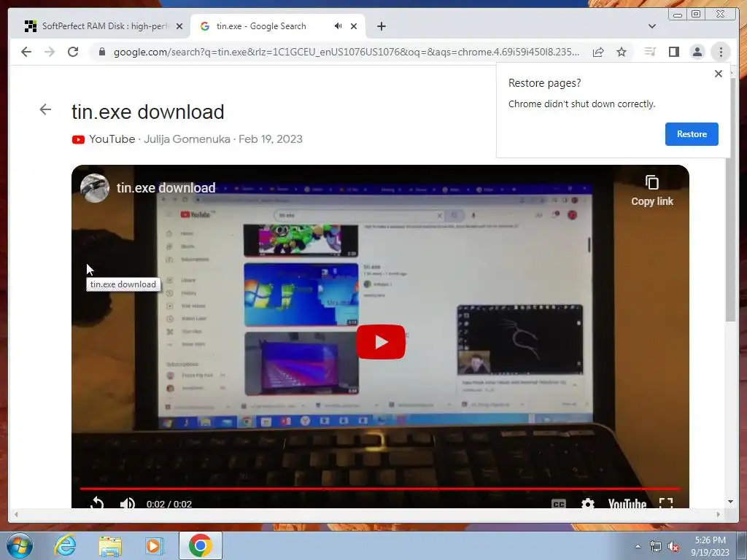Open muted volume tray icon
This screenshot has height=560, width=747.
point(673,546)
